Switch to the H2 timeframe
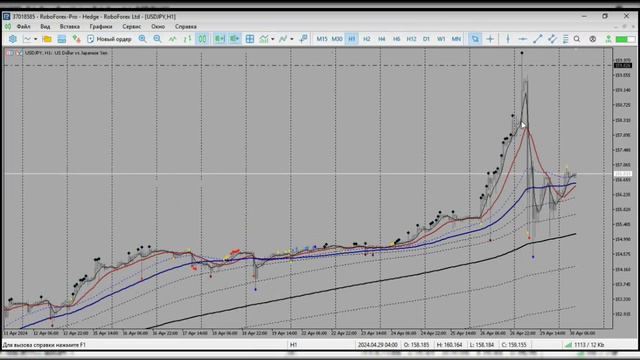This screenshot has height=360, width=640. (367, 39)
